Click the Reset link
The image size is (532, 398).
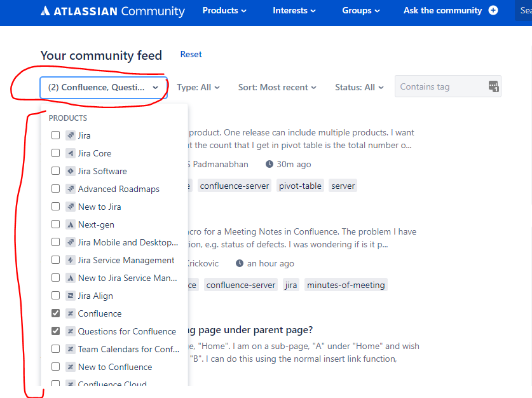(x=191, y=54)
